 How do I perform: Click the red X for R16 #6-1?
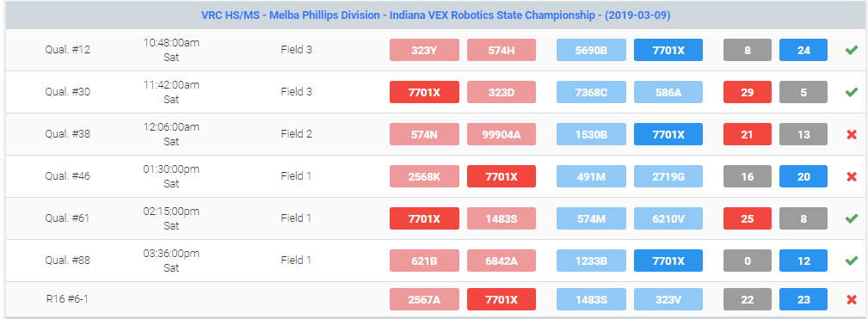852,299
